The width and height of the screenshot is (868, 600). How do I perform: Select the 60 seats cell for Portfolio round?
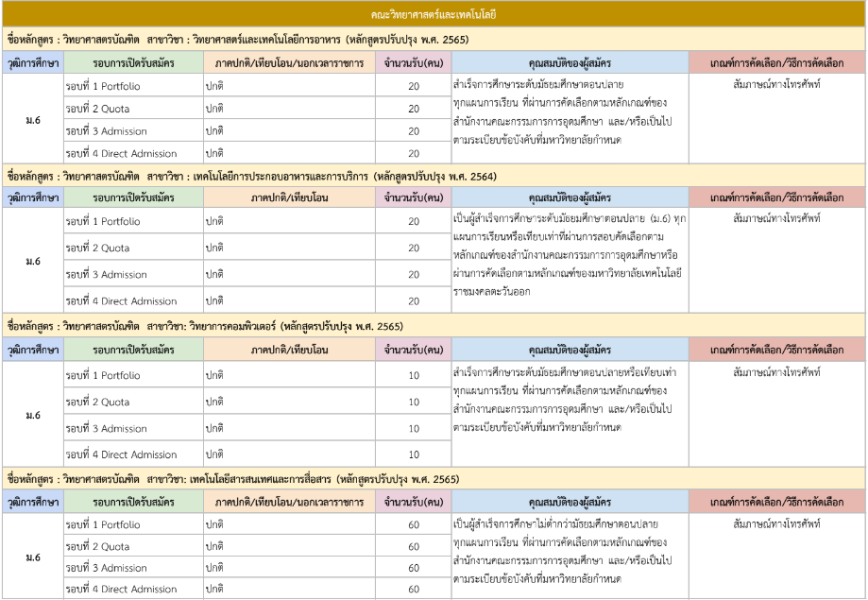[x=414, y=525]
